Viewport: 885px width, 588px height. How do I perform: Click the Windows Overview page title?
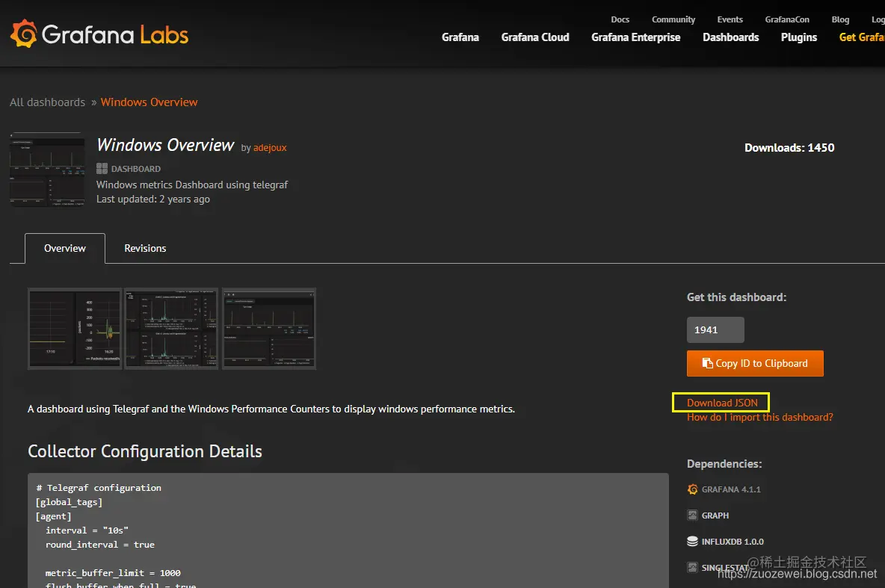point(165,145)
